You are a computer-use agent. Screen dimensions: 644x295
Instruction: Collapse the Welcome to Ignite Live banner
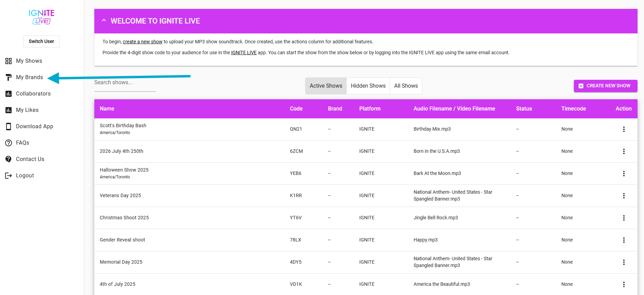point(104,20)
